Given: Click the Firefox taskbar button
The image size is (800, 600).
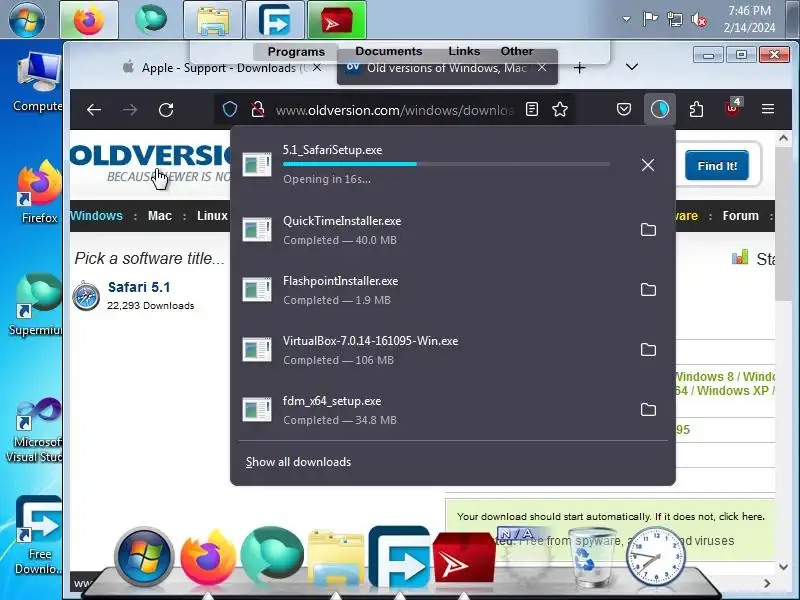Looking at the screenshot, I should 89,19.
